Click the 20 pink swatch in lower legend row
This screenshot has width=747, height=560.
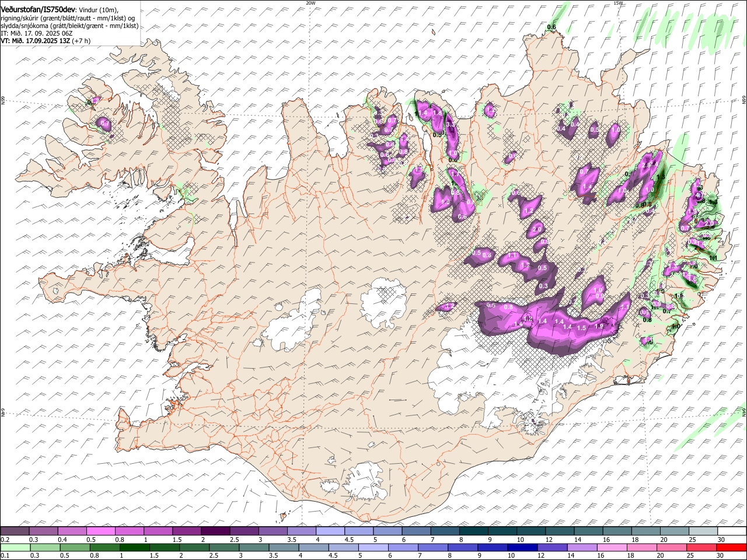click(x=671, y=547)
